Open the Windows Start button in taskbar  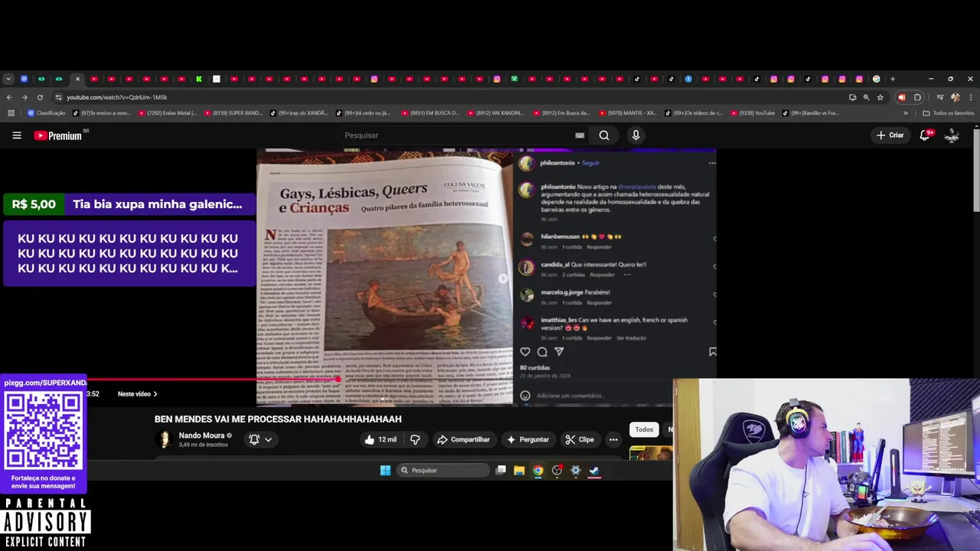point(385,471)
